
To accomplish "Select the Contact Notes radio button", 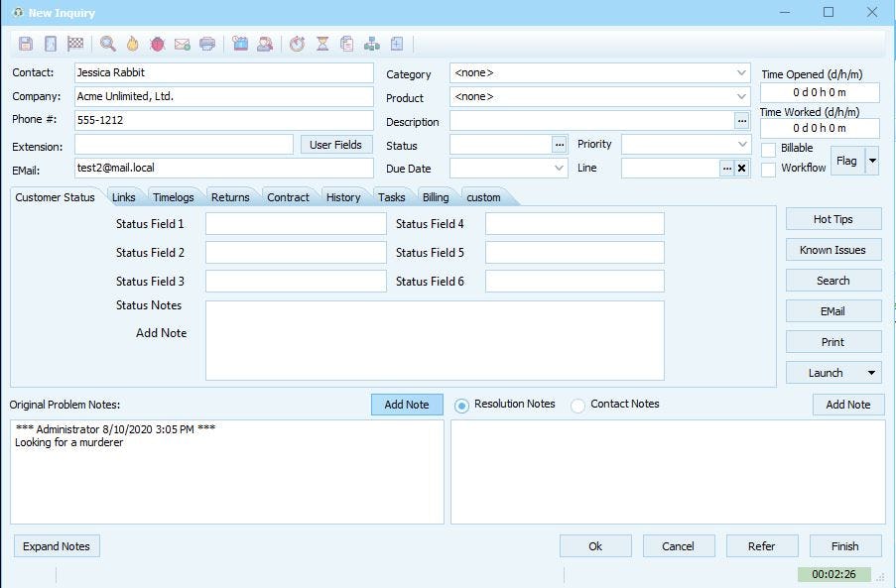I will click(x=577, y=404).
